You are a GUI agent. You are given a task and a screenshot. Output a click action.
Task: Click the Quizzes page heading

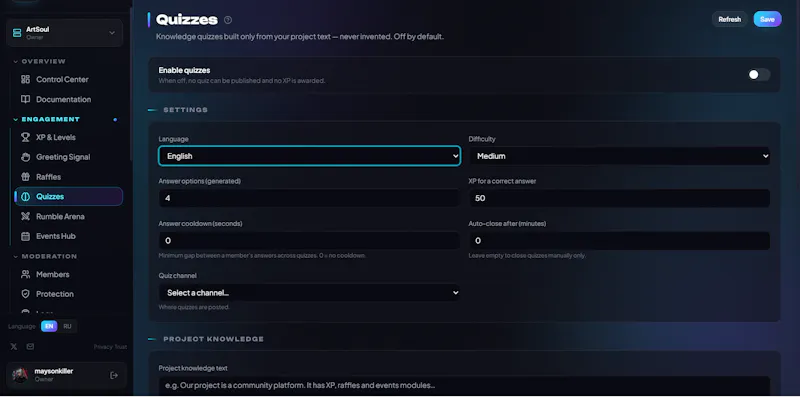[187, 20]
